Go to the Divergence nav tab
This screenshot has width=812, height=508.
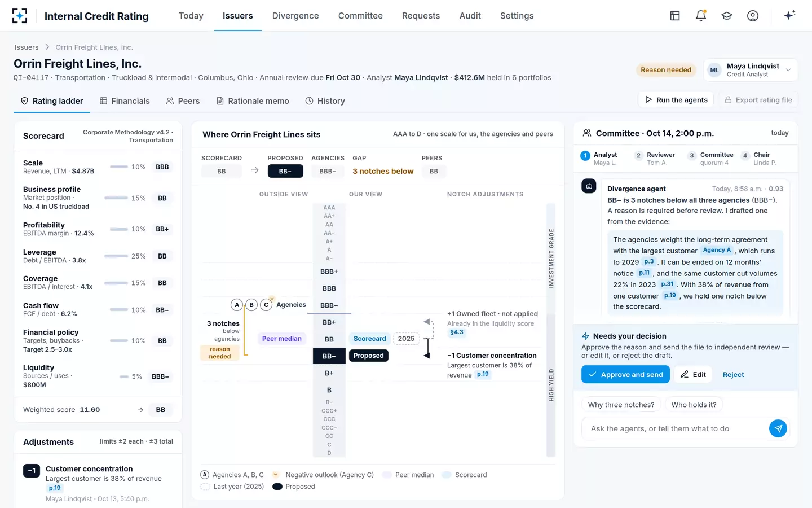coord(295,16)
